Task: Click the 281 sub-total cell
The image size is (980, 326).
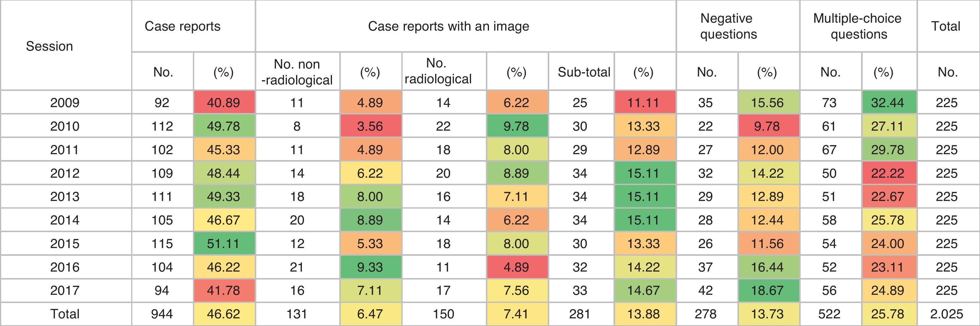Action: (580, 314)
